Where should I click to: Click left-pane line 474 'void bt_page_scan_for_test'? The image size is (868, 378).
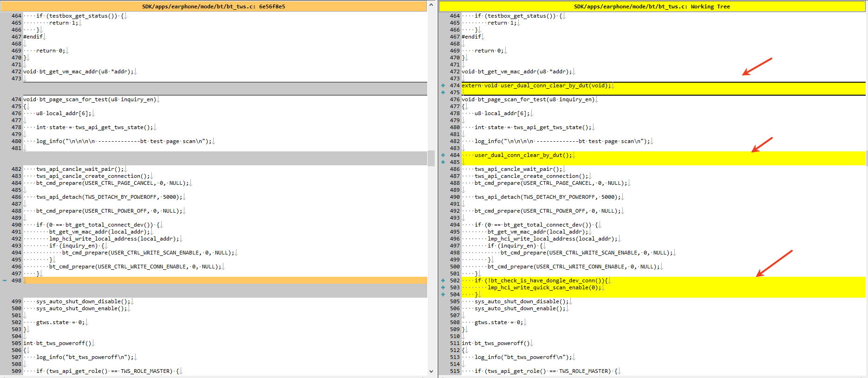click(90, 99)
